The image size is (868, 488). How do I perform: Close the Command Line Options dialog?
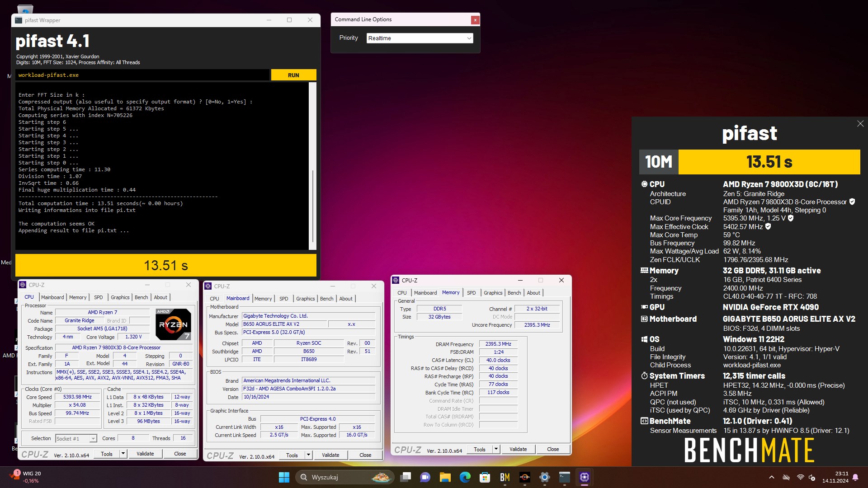coord(475,20)
